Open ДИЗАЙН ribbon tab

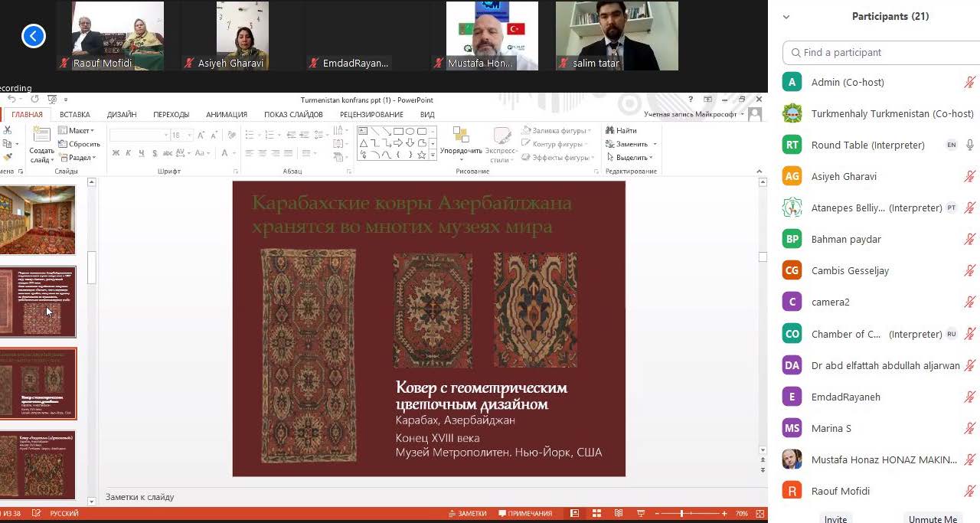coord(122,114)
